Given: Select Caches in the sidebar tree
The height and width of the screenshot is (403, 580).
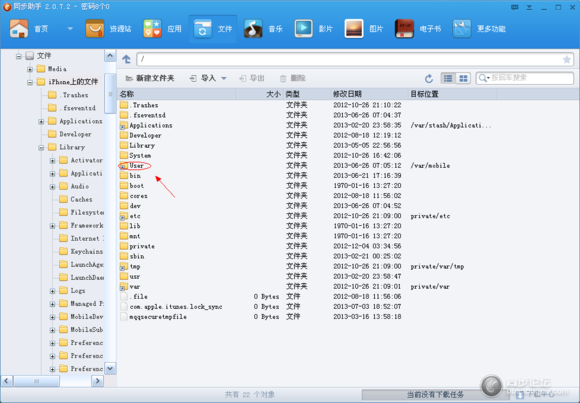Looking at the screenshot, I should coord(76,199).
